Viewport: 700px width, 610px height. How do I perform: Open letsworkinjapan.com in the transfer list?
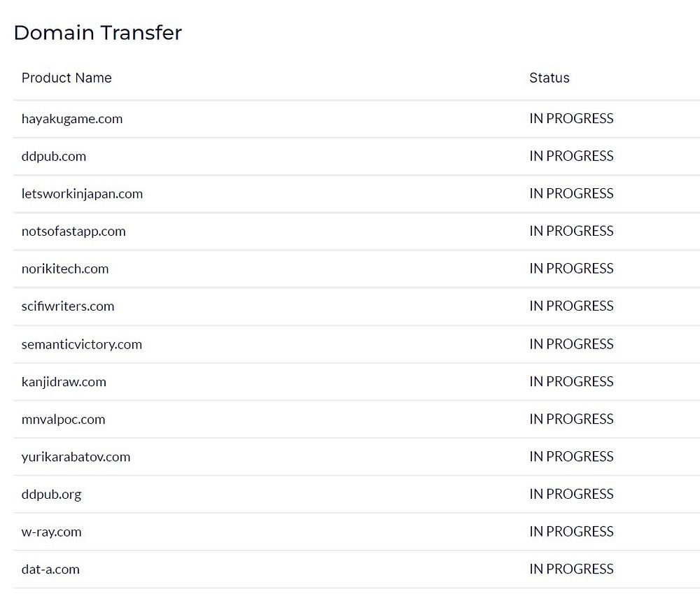pos(82,194)
